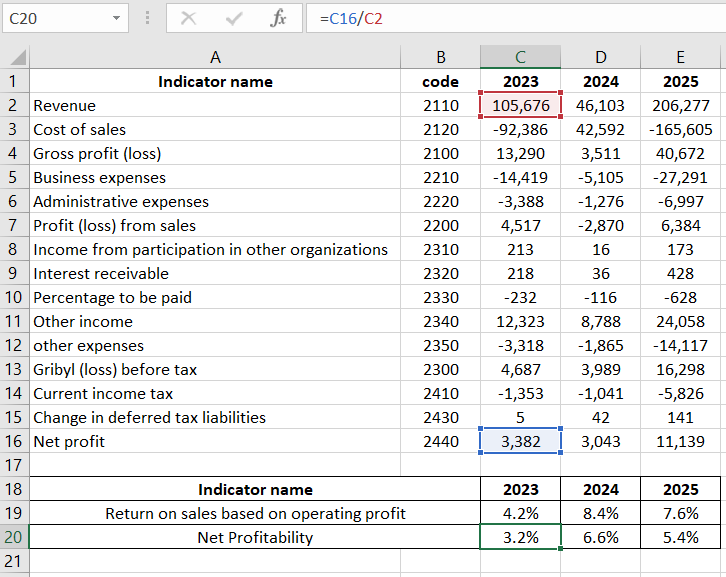Image resolution: width=726 pixels, height=577 pixels.
Task: Click cell with value 8.4%
Action: click(601, 513)
